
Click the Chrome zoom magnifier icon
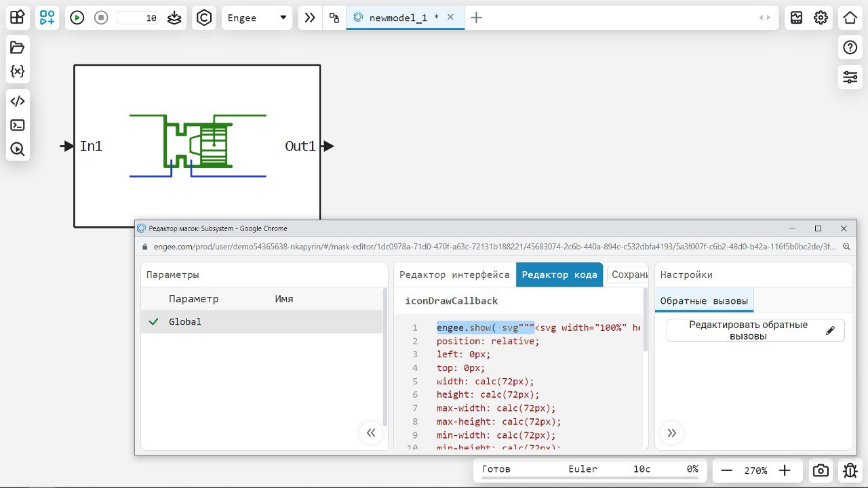coord(846,247)
